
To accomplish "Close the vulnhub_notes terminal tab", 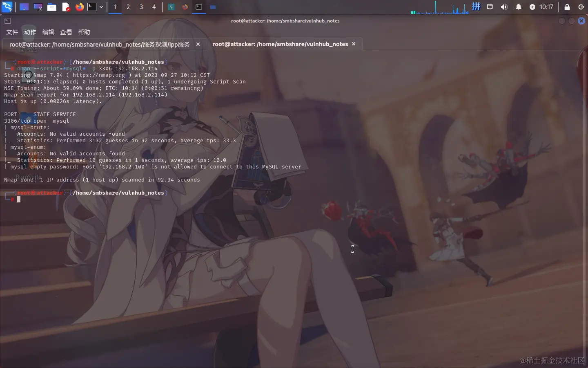I will click(354, 44).
